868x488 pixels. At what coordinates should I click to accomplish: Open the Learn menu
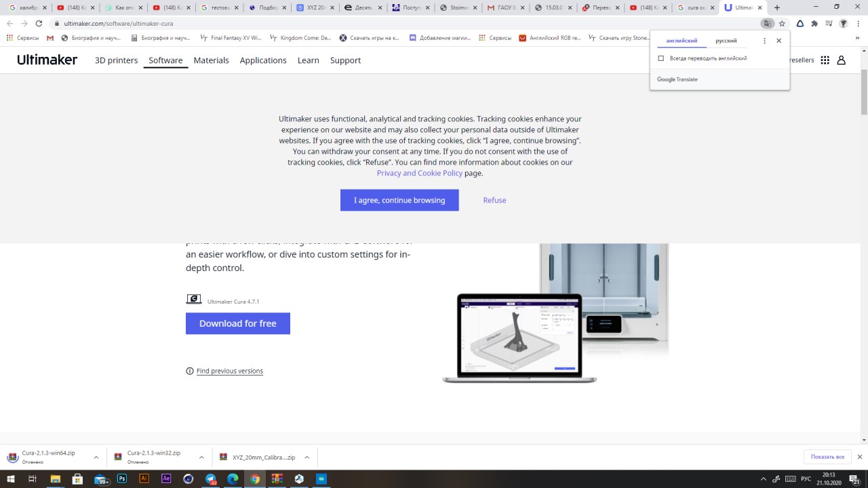point(308,60)
